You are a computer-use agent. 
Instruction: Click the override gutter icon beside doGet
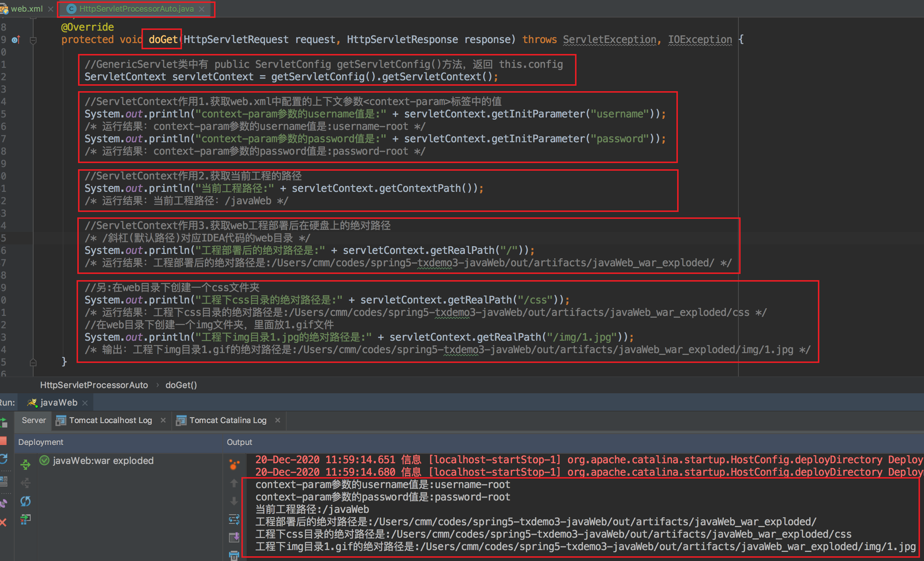(x=15, y=39)
